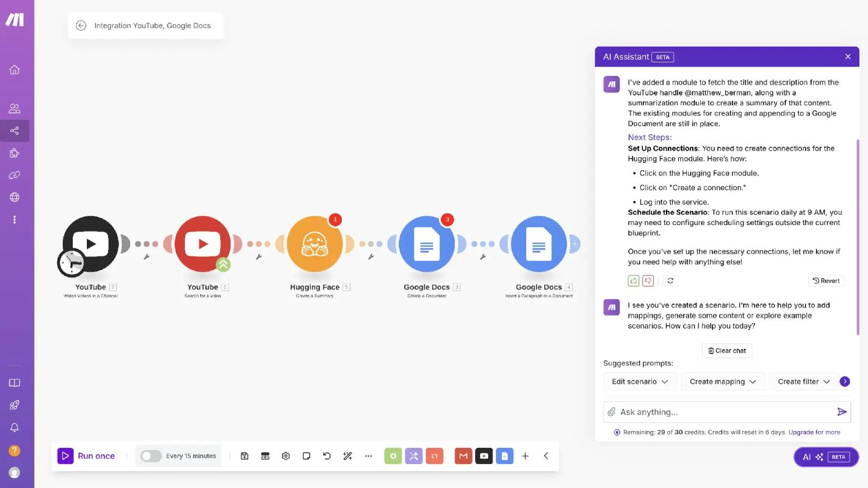Open the Resource hub book icon
The height and width of the screenshot is (488, 868).
point(15,383)
